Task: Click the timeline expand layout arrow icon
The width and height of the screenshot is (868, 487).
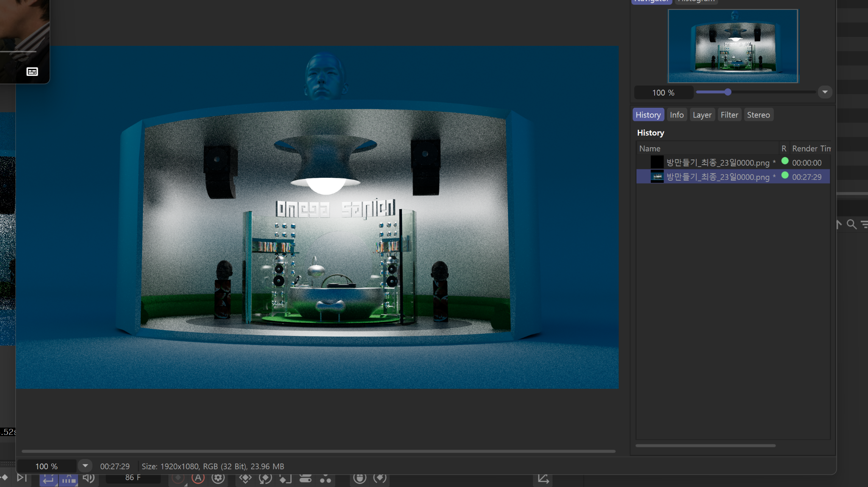Action: [543, 478]
